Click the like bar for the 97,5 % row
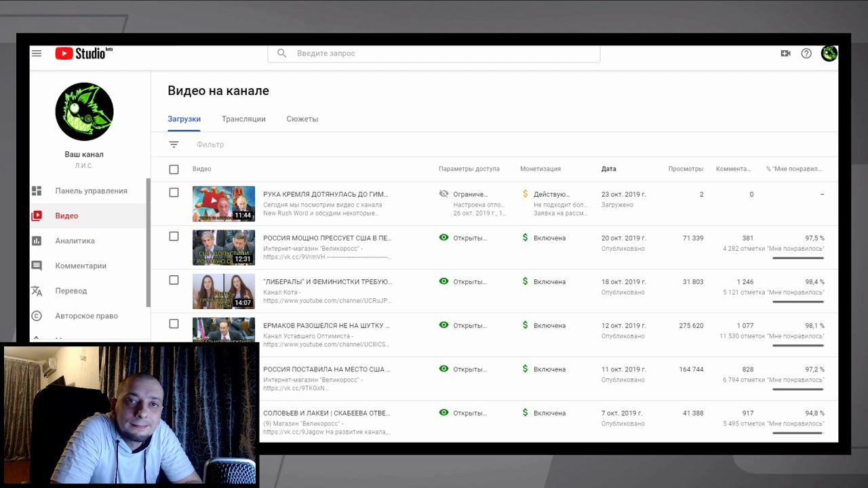Image resolution: width=868 pixels, height=488 pixels. 798,258
